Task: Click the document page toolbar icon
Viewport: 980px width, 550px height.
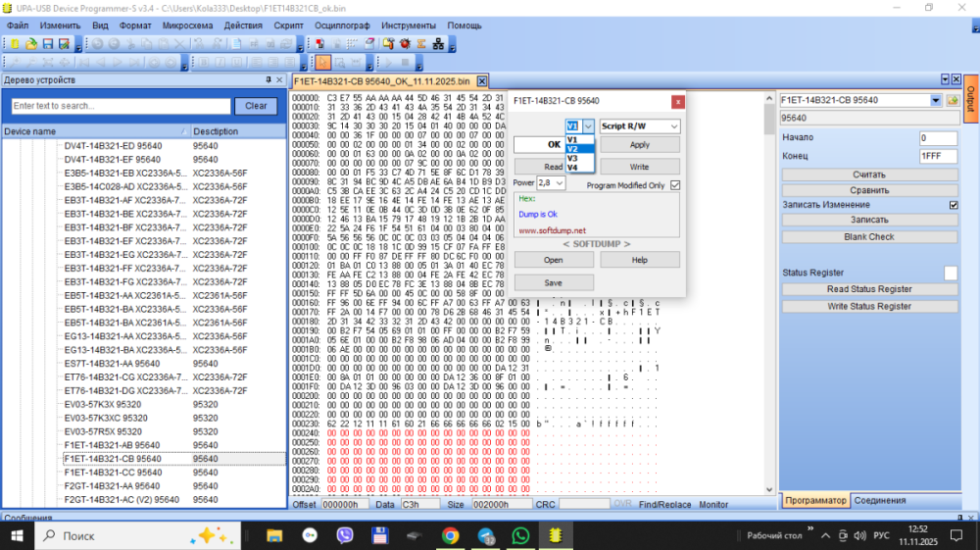Action: click(x=236, y=44)
